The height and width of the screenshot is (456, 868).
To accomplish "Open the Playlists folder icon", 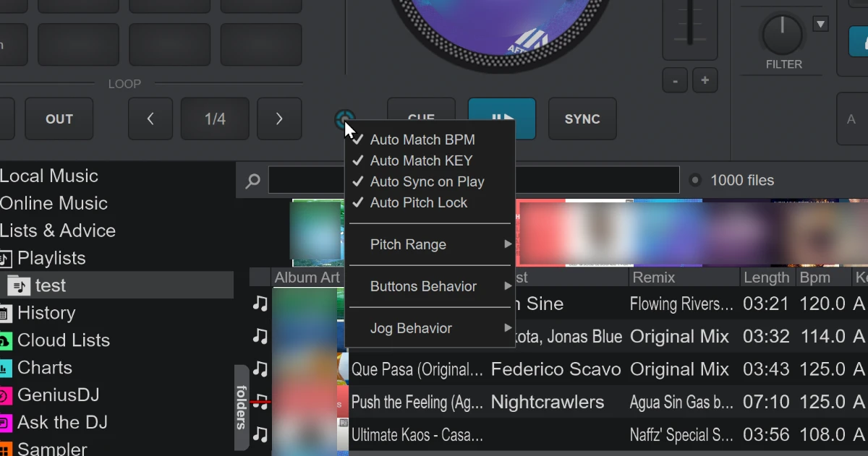I will pos(6,258).
